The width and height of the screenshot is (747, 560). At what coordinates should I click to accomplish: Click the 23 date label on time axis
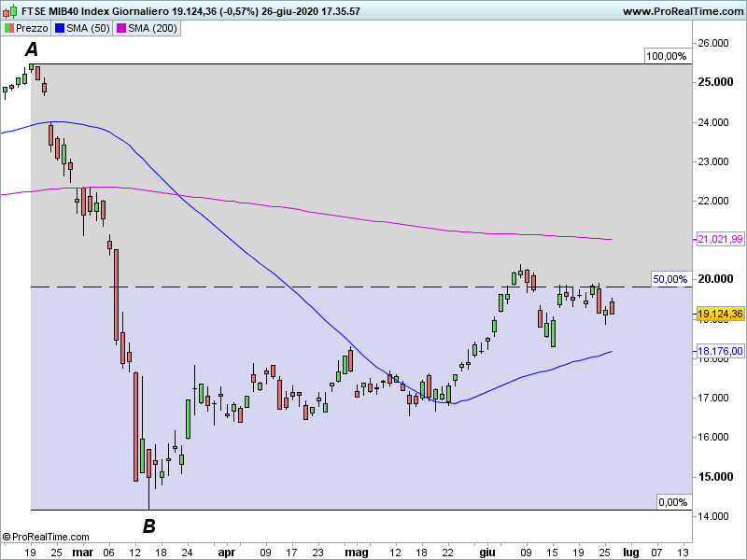pyautogui.click(x=317, y=553)
